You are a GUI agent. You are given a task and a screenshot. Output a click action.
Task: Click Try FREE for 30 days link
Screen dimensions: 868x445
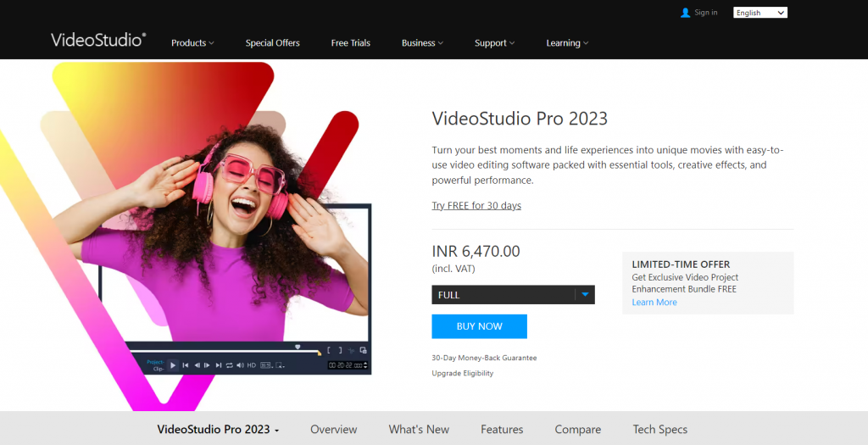coord(476,205)
